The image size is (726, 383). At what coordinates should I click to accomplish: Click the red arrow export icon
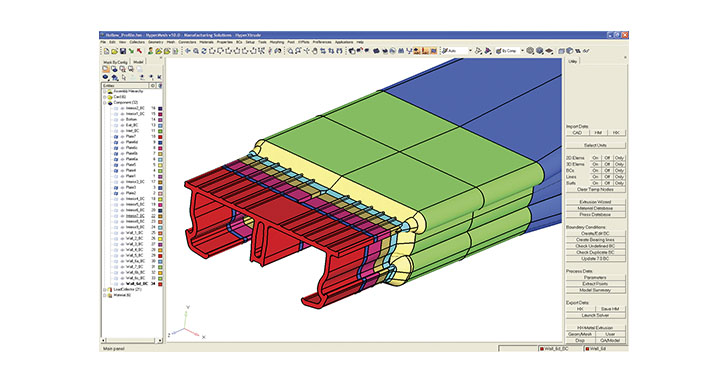pyautogui.click(x=139, y=51)
